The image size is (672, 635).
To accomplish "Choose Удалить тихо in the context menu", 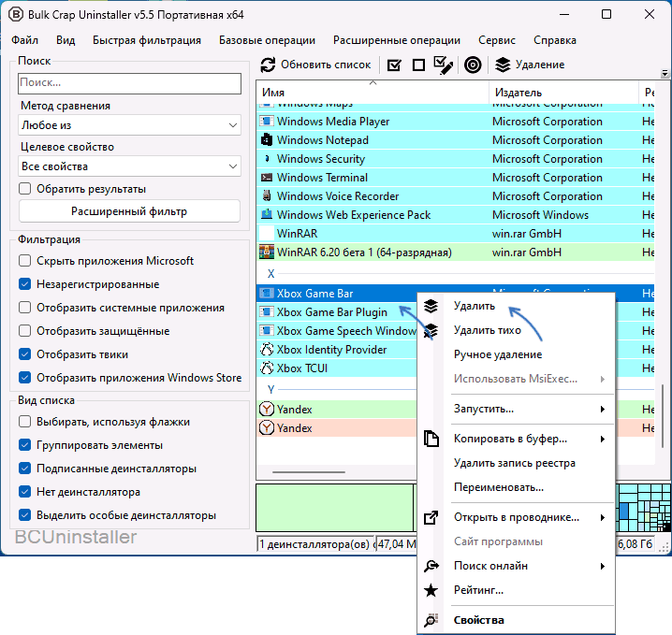I will coord(487,330).
